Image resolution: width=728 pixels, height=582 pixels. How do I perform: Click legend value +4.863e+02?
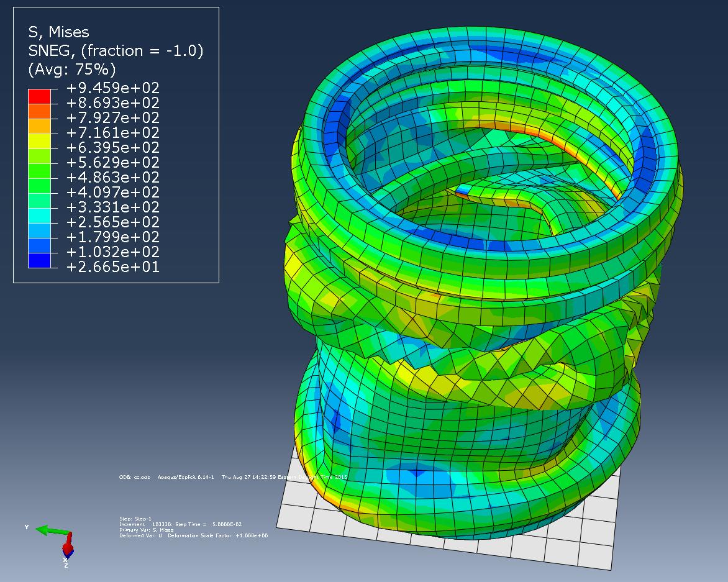113,177
